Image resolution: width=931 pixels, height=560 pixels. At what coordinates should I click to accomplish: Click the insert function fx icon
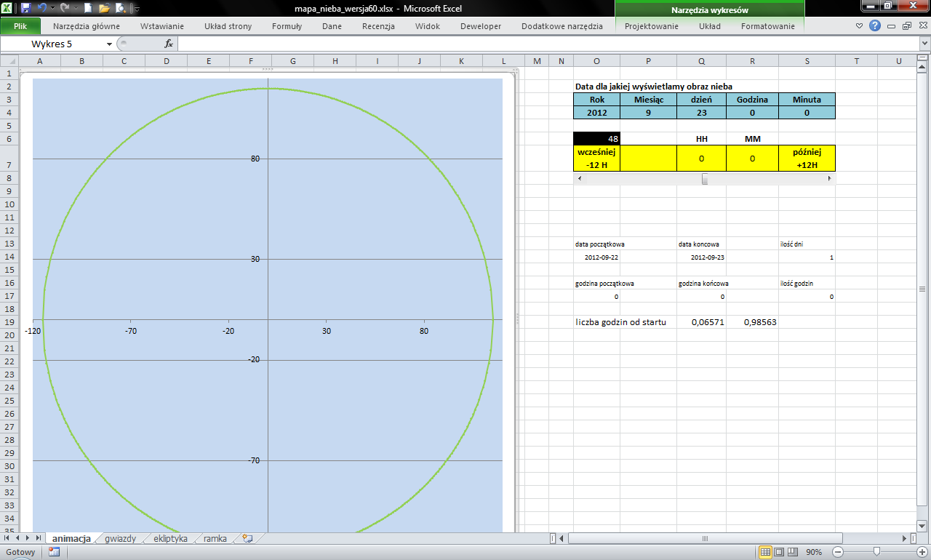coord(169,44)
